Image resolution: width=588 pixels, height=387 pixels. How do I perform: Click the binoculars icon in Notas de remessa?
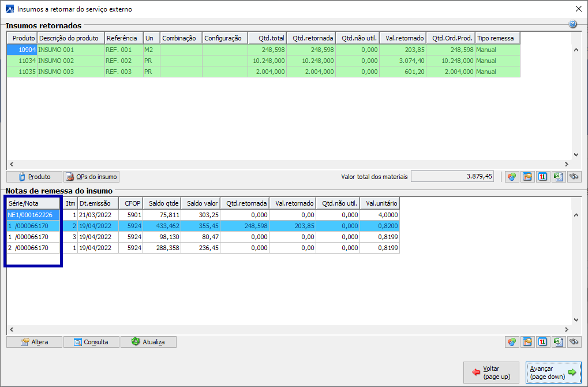(574, 342)
